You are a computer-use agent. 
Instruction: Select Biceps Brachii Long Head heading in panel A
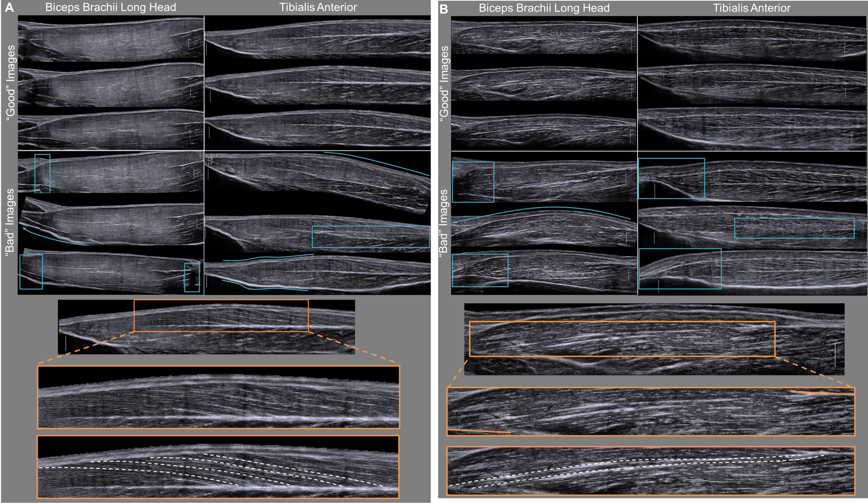point(110,7)
